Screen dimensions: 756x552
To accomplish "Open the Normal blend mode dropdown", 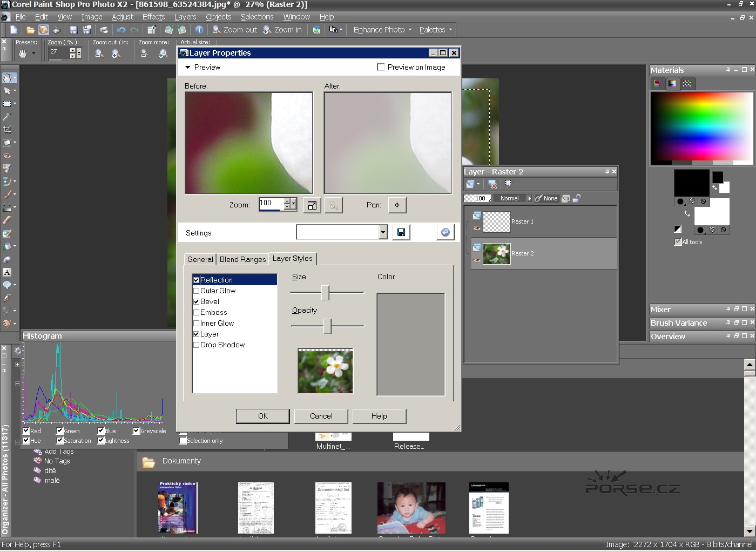I will (x=529, y=198).
